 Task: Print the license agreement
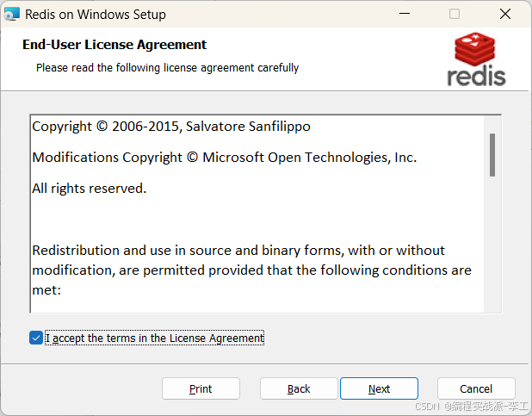tap(201, 388)
